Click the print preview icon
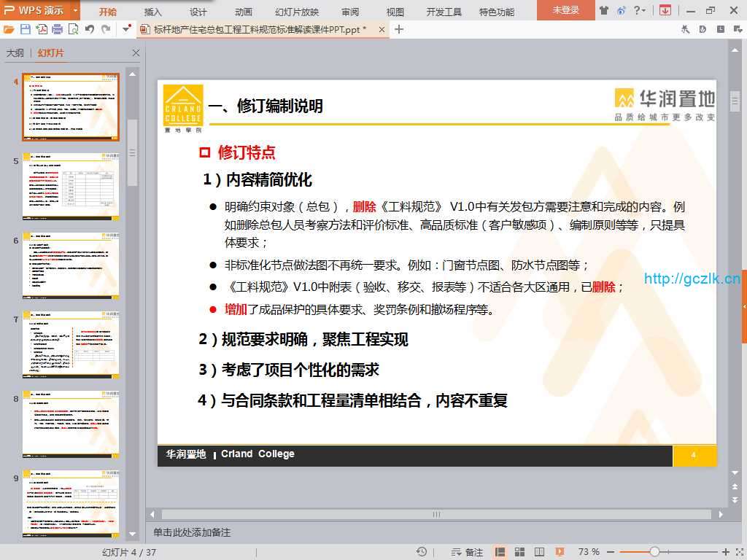Image resolution: width=747 pixels, height=560 pixels. 73,29
